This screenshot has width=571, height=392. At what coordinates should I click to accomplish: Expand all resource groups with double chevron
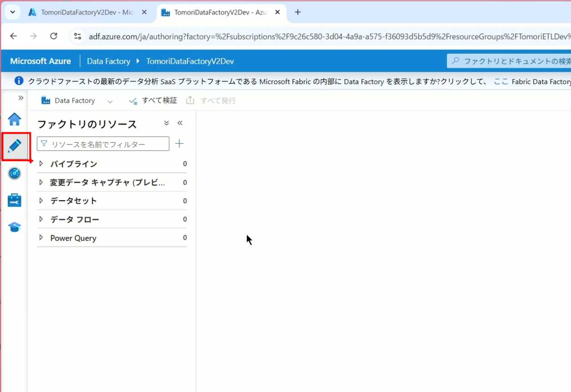166,123
